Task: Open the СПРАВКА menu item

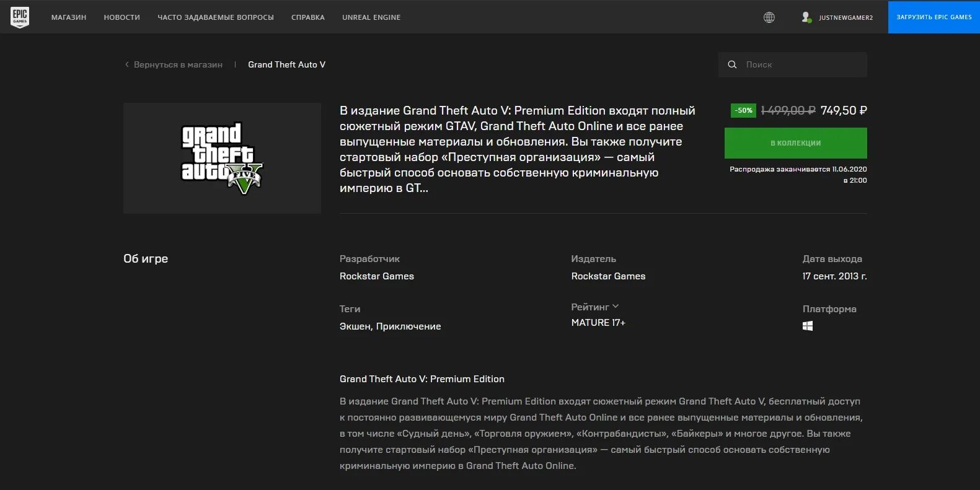Action: pos(308,17)
